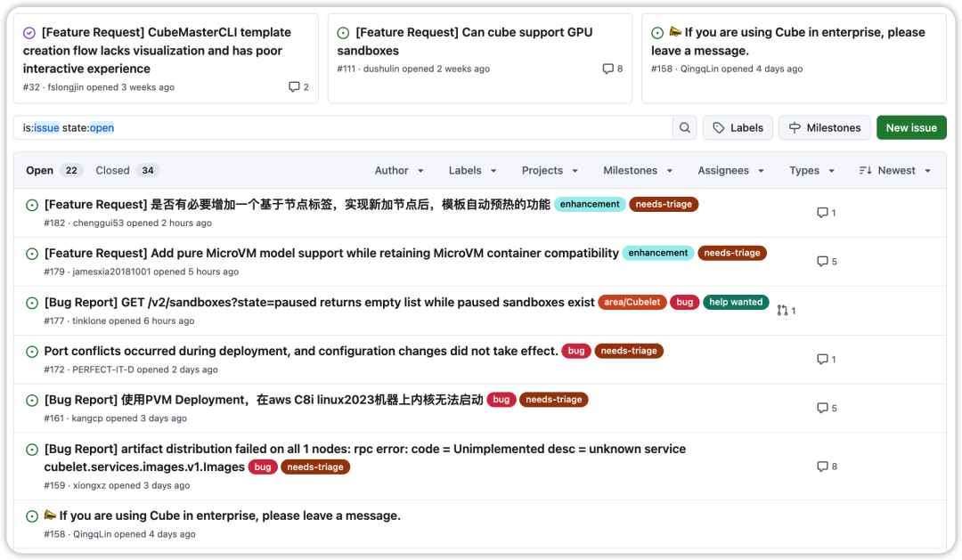This screenshot has height=560, width=962.
Task: Open issue about pure MicroVM model support
Action: point(331,254)
